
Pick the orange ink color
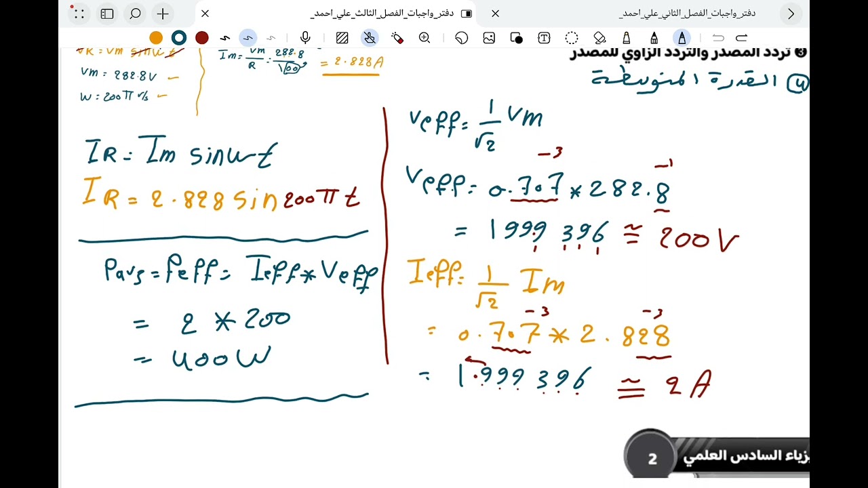(156, 38)
